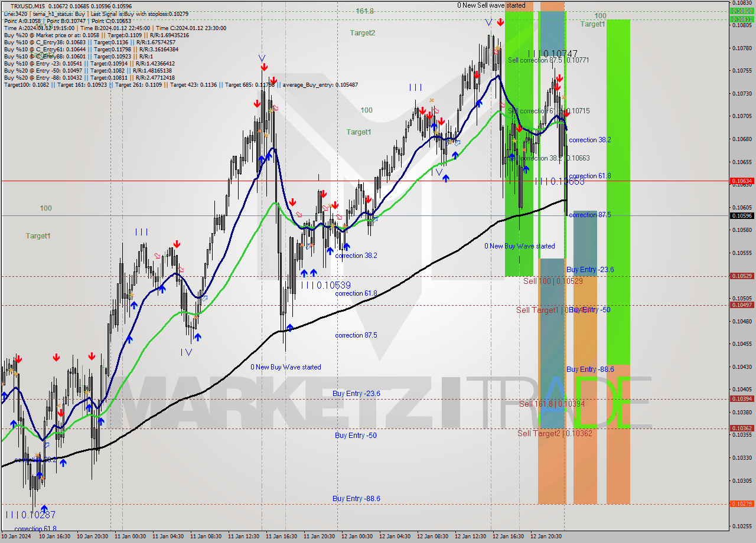The image size is (756, 543).
Task: Click the 0.10394 price tag on axis
Action: point(742,399)
